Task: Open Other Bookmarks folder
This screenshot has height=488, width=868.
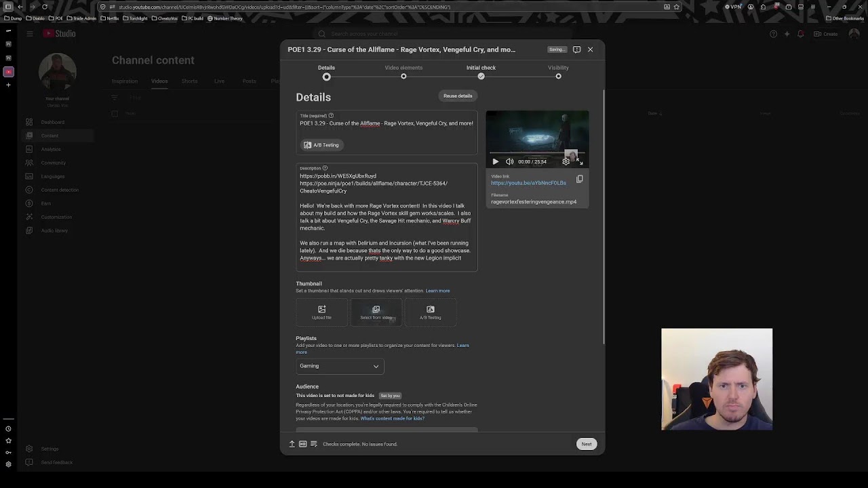Action: pyautogui.click(x=845, y=18)
